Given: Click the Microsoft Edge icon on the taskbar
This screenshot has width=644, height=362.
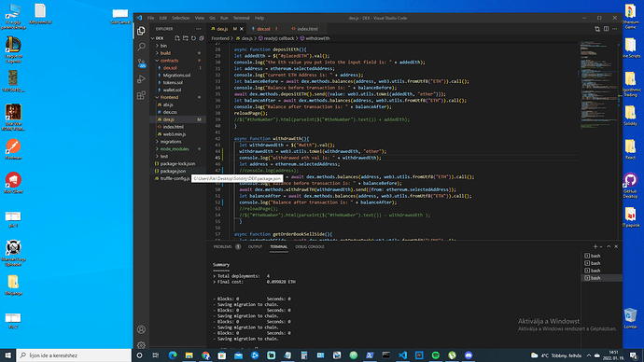Looking at the screenshot, I should pos(173,355).
